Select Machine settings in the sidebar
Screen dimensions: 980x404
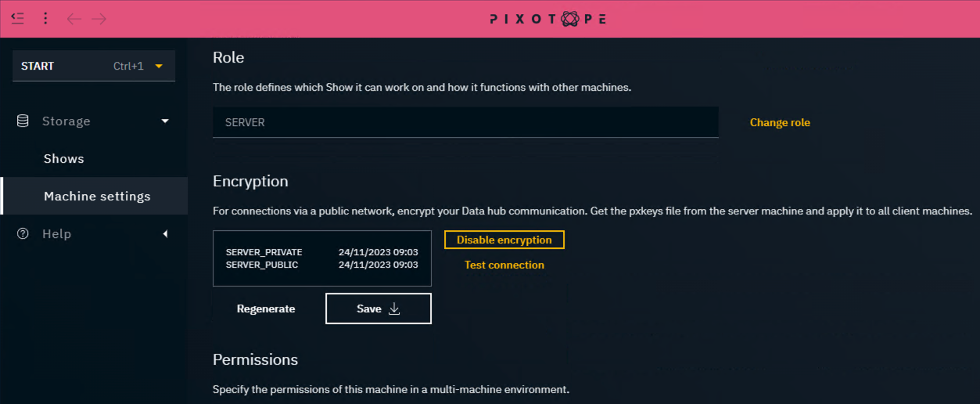point(97,197)
